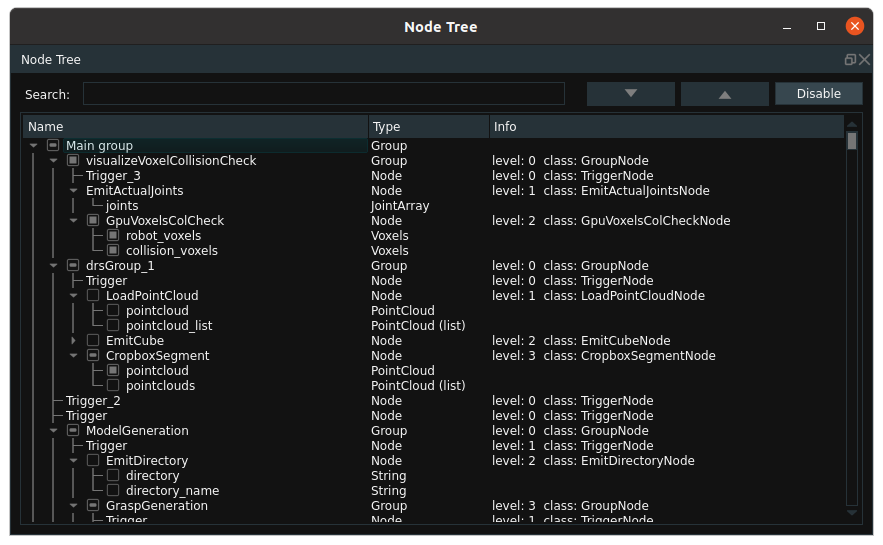This screenshot has width=883, height=545.
Task: Enable the EmitCube checkbox
Action: coord(93,340)
